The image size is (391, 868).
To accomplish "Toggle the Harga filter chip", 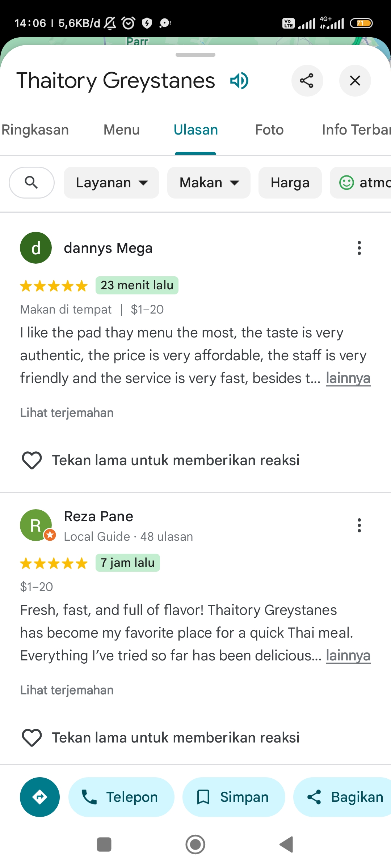I will point(290,183).
